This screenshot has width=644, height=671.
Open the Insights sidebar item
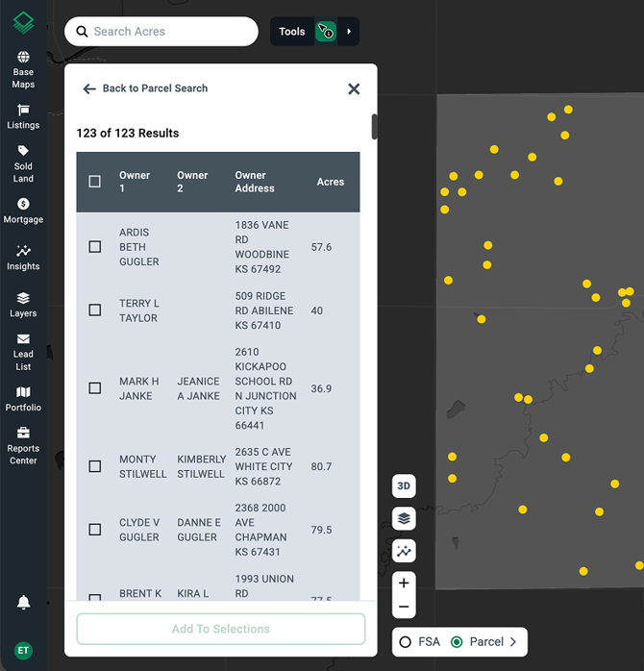tap(23, 258)
